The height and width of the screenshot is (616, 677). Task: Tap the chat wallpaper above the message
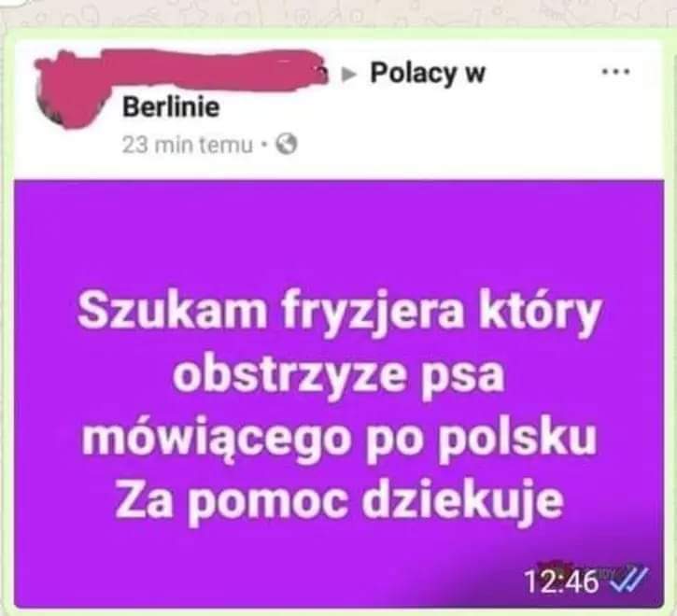338,12
